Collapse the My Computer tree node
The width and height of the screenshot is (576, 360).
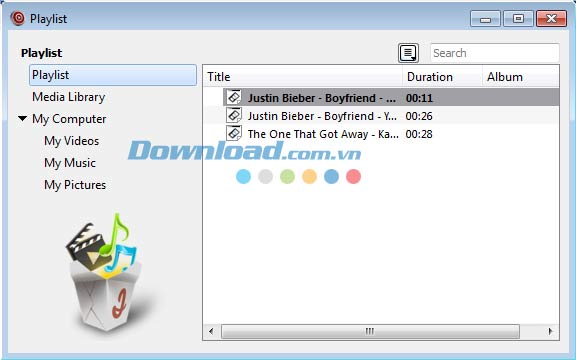22,119
